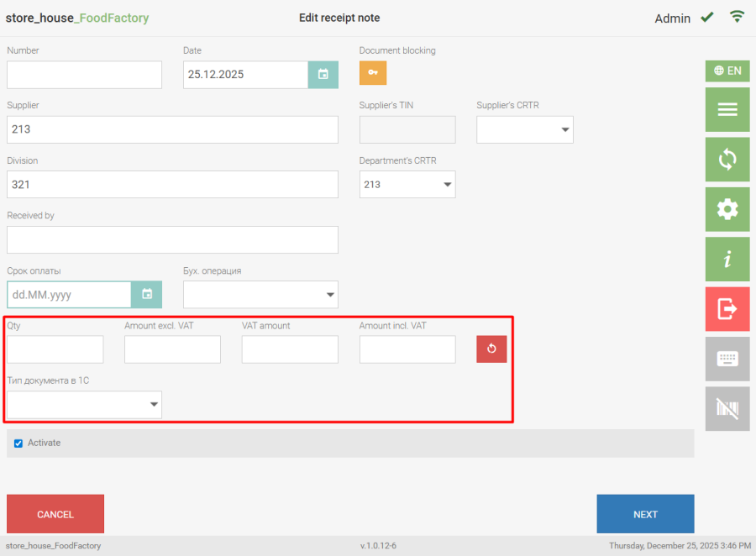Click the blue NEXT button
The width and height of the screenshot is (756, 556).
click(x=645, y=514)
